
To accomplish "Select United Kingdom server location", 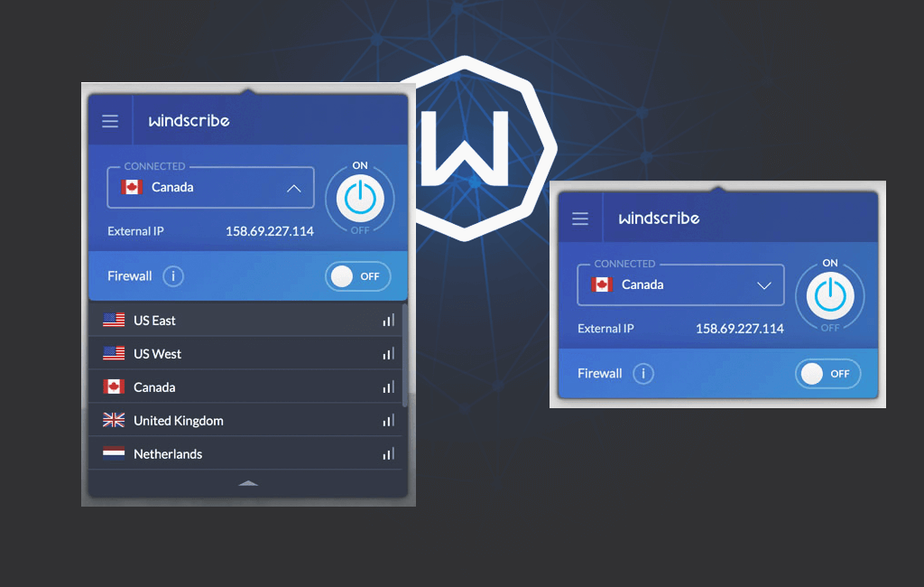I will point(245,421).
